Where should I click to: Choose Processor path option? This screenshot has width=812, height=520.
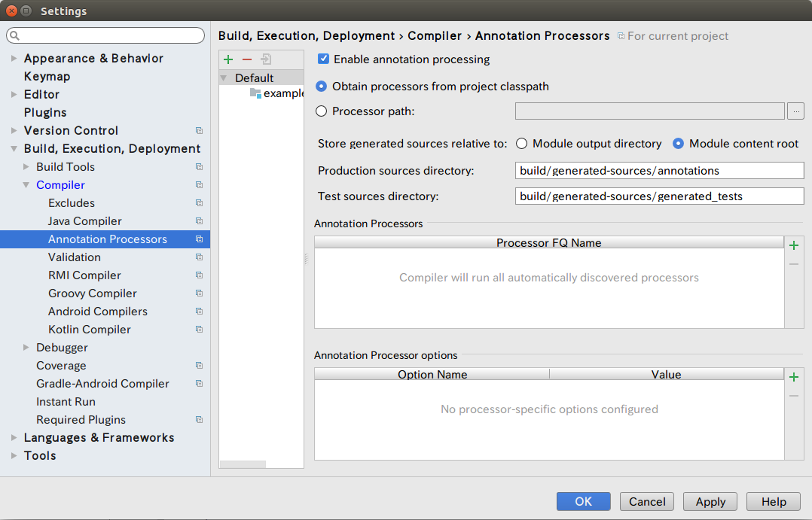[321, 111]
